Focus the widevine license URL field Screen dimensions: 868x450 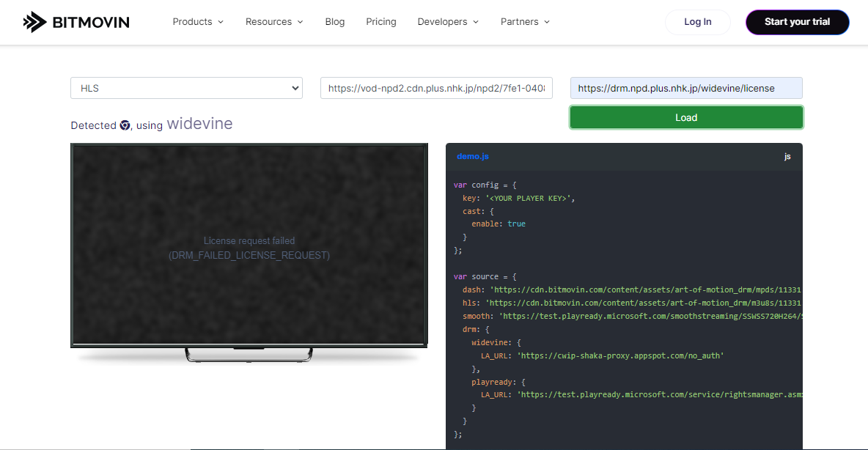click(686, 88)
